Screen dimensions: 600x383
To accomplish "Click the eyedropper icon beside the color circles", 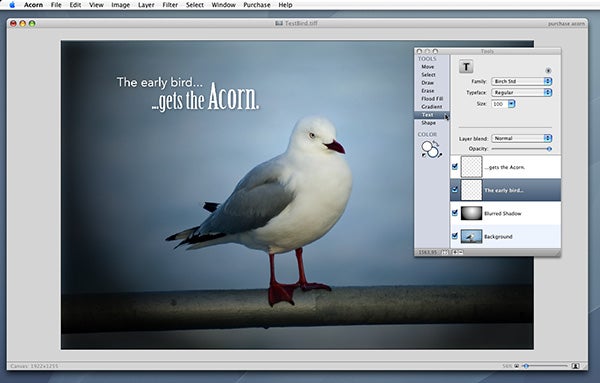I will (x=440, y=155).
